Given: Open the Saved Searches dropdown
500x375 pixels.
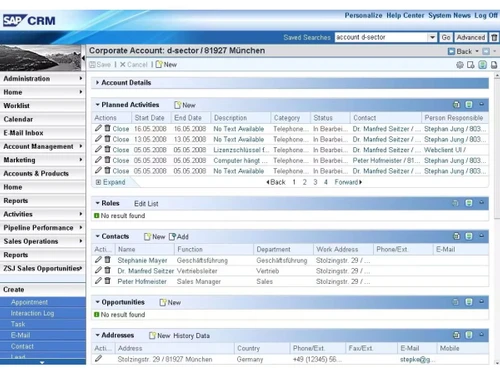Looking at the screenshot, I should coord(432,37).
